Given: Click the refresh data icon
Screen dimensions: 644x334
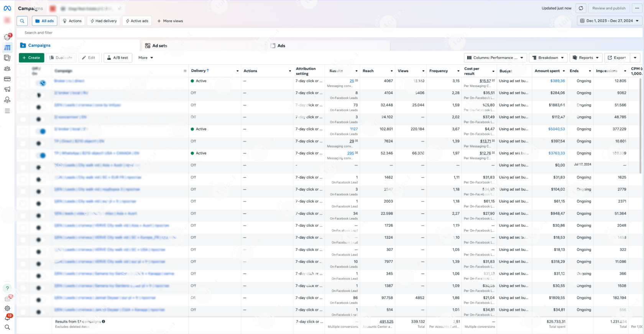Looking at the screenshot, I should tap(581, 8).
